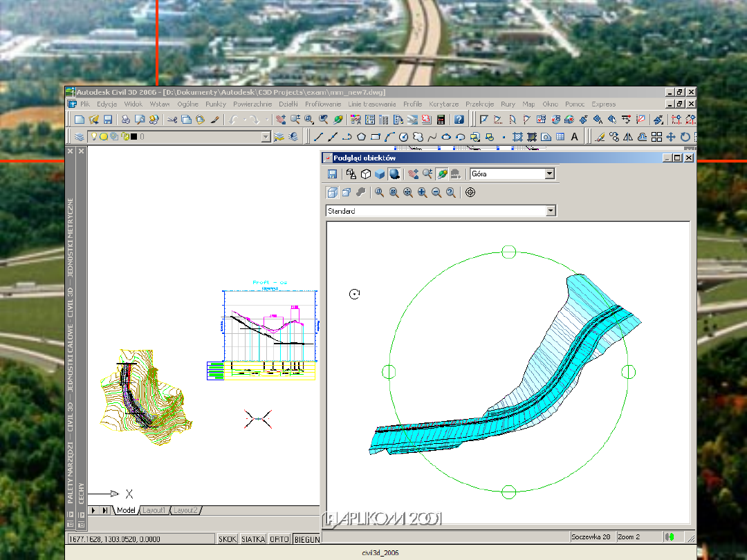747x560 pixels.
Task: Open the Korytarze menu
Action: pyautogui.click(x=443, y=104)
